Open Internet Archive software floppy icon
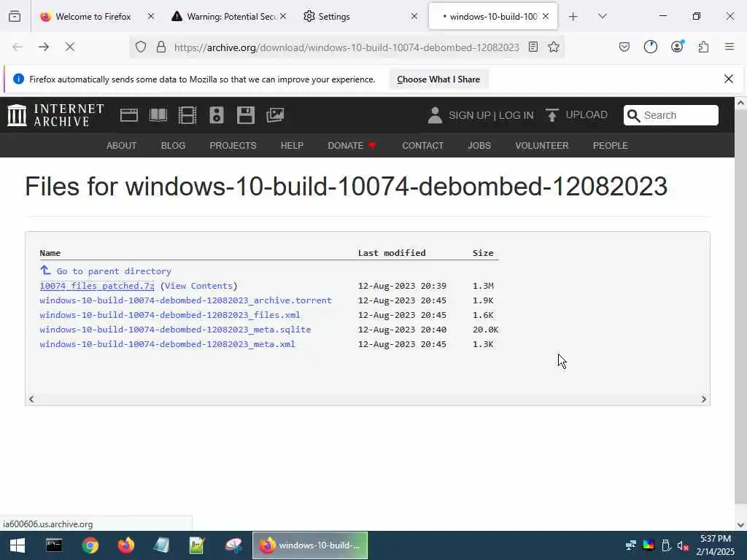 pyautogui.click(x=246, y=115)
